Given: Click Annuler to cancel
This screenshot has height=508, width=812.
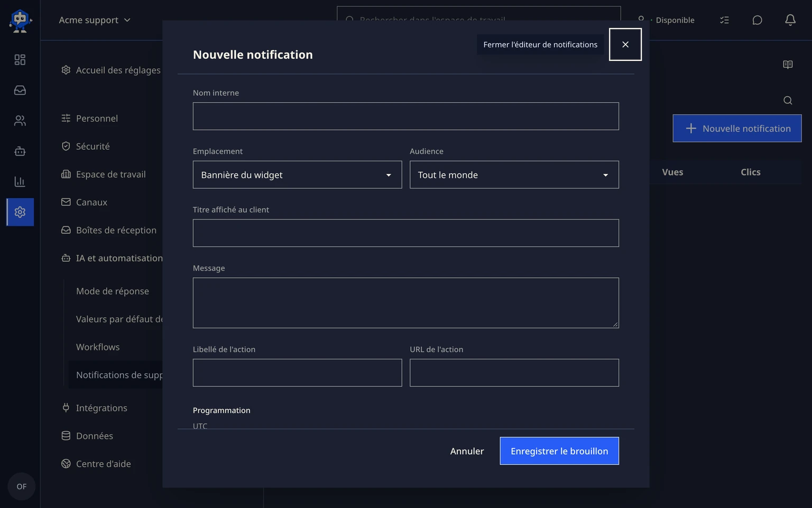Looking at the screenshot, I should (x=467, y=451).
